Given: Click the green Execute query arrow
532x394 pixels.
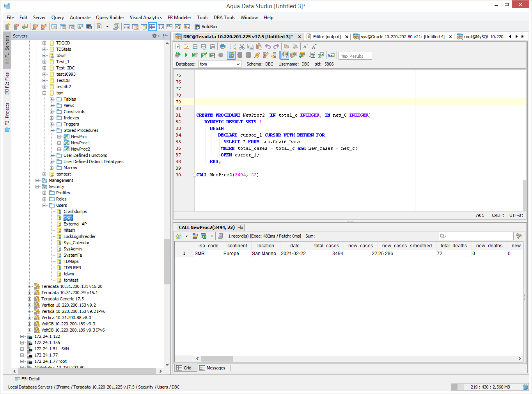Looking at the screenshot, I should pyautogui.click(x=186, y=55).
